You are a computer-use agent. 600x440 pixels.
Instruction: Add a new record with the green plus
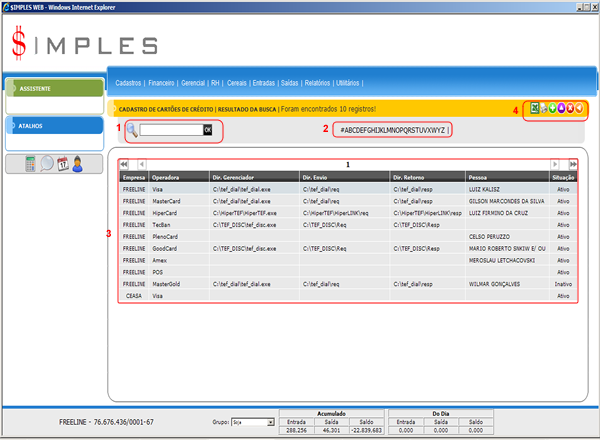pos(552,108)
